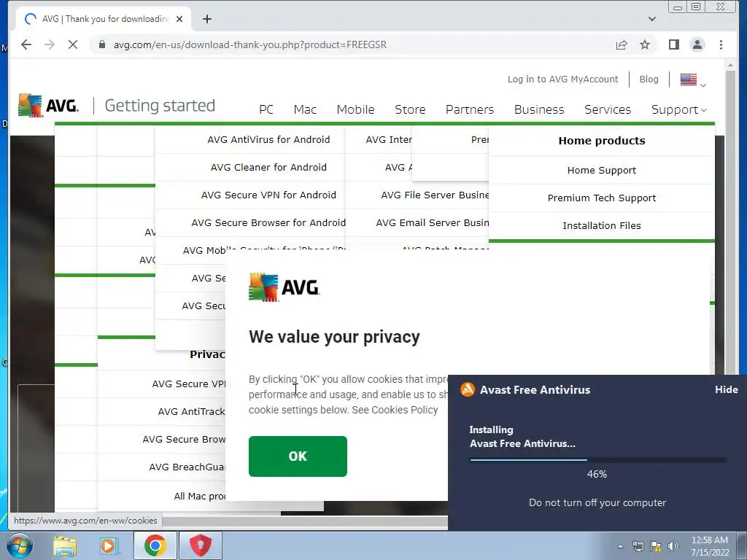Viewport: 747px width, 560px height.
Task: Open Chrome side panel icon
Action: point(673,44)
